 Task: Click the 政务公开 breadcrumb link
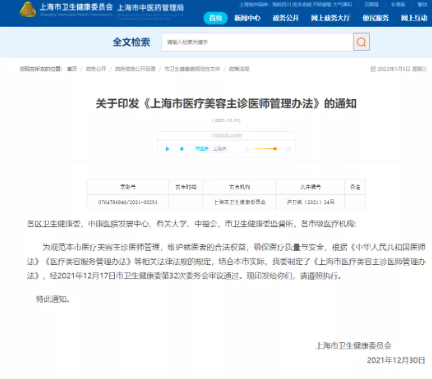96,69
